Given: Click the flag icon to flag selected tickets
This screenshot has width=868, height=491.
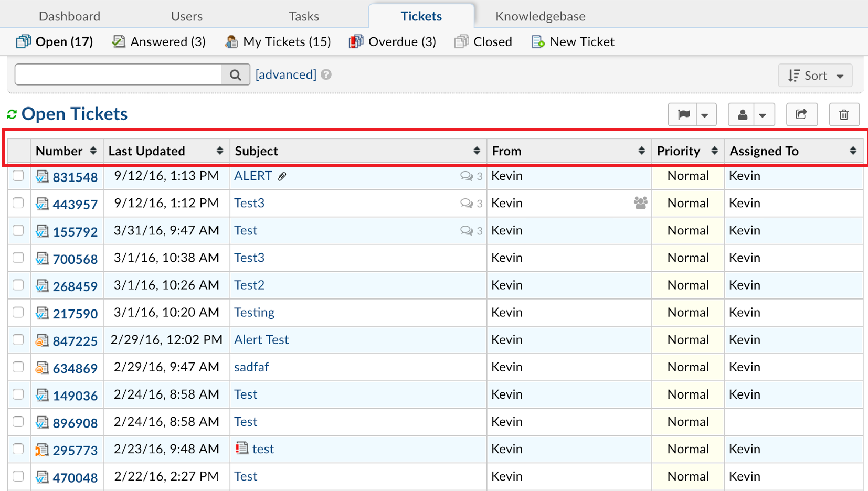Looking at the screenshot, I should [683, 114].
